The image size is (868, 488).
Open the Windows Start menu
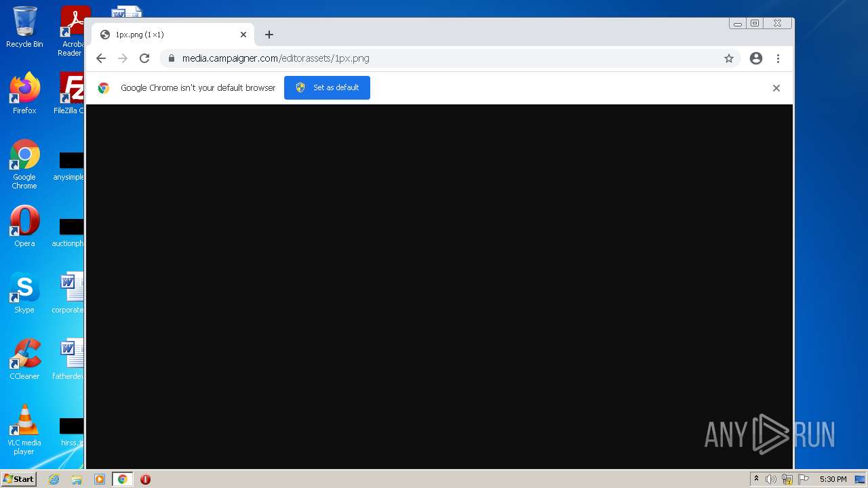[x=18, y=479]
